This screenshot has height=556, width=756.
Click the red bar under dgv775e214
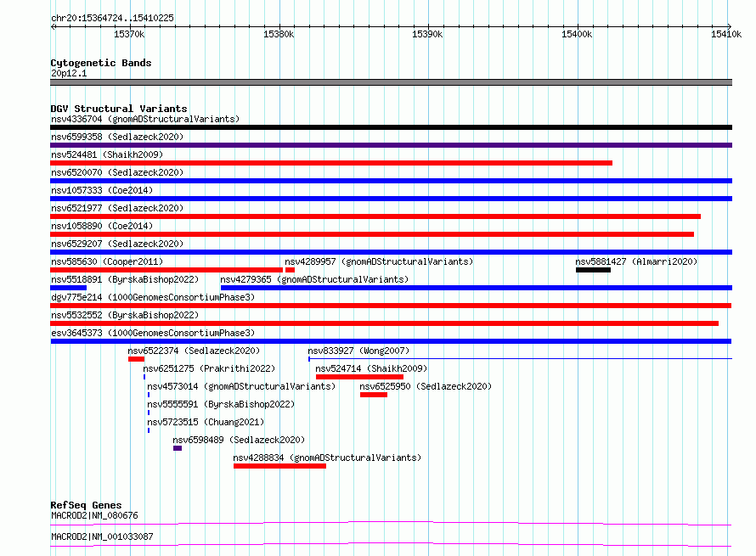[391, 306]
